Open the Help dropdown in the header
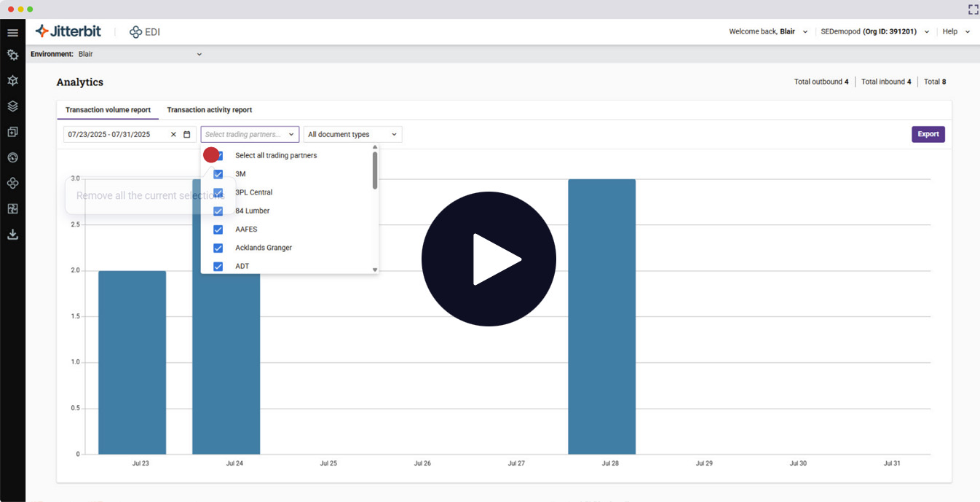This screenshot has height=502, width=980. click(x=955, y=31)
